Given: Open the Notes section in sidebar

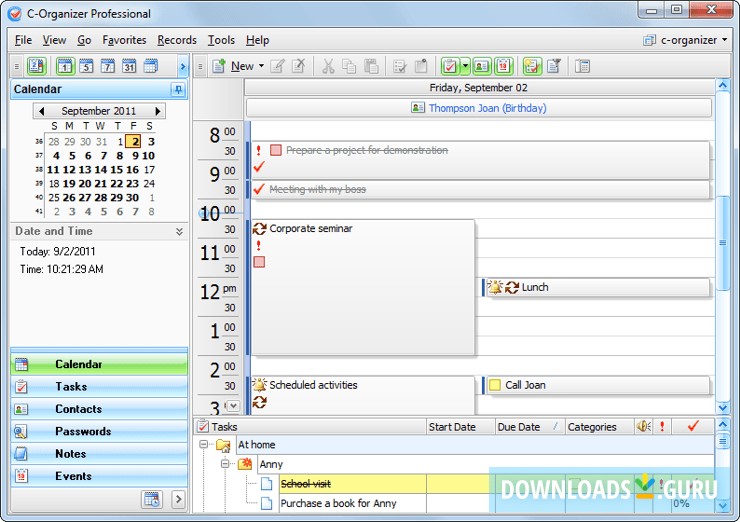Looking at the screenshot, I should click(x=99, y=454).
